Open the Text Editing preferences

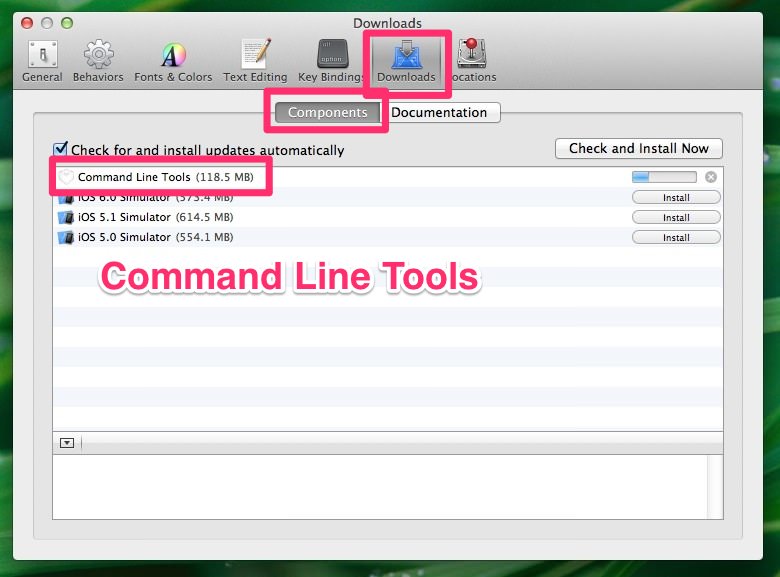point(255,61)
